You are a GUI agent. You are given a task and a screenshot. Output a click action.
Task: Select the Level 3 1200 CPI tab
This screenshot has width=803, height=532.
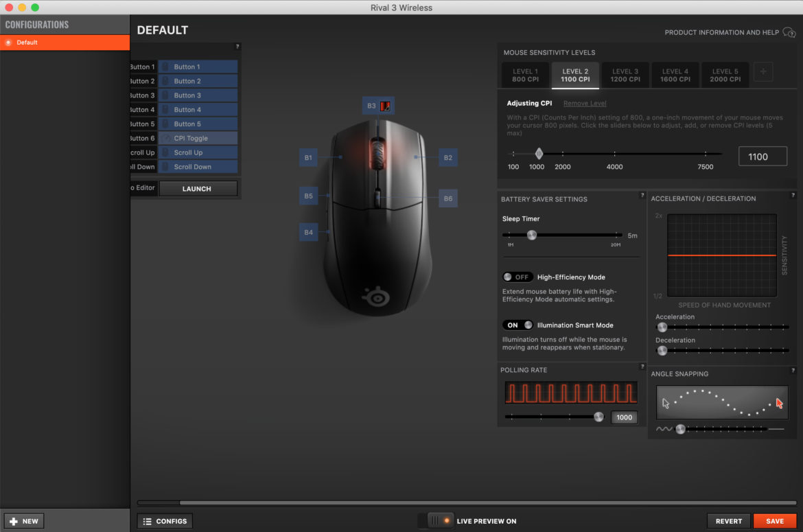pyautogui.click(x=625, y=75)
